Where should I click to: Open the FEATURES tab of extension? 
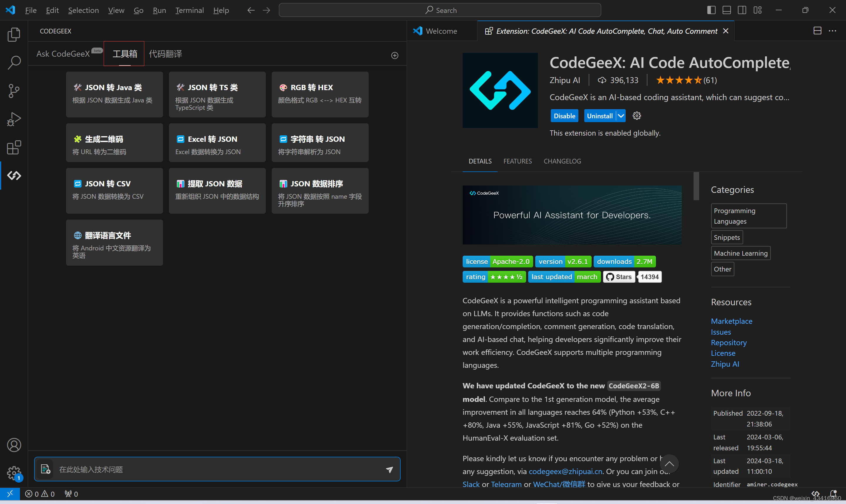518,161
